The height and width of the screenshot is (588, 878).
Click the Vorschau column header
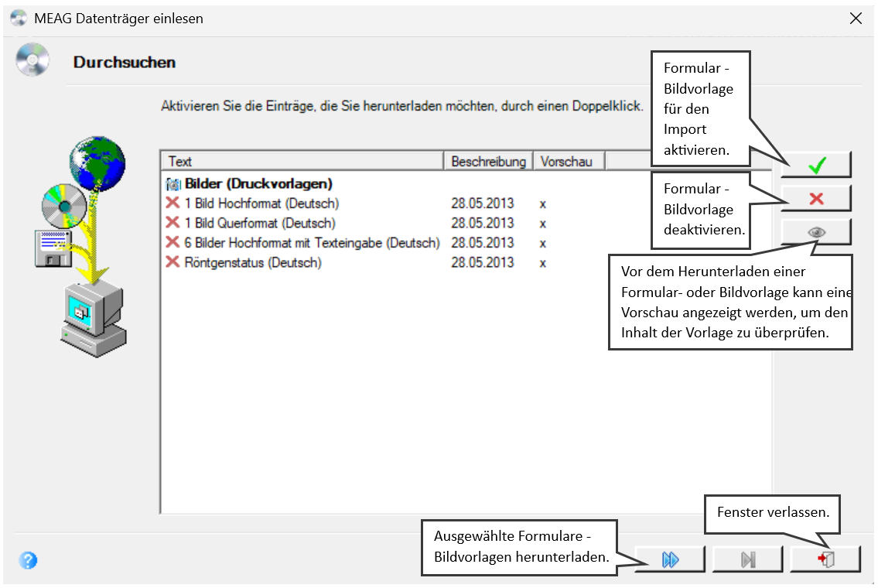coord(569,161)
